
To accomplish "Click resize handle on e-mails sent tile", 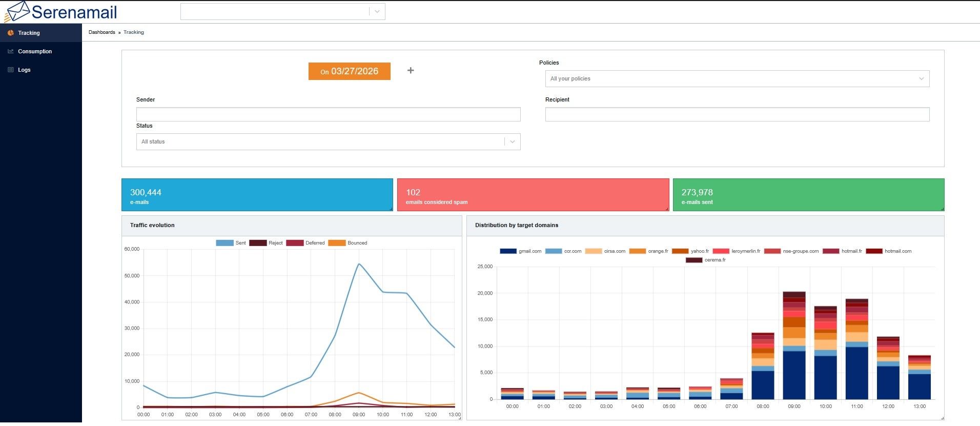I will pyautogui.click(x=942, y=209).
